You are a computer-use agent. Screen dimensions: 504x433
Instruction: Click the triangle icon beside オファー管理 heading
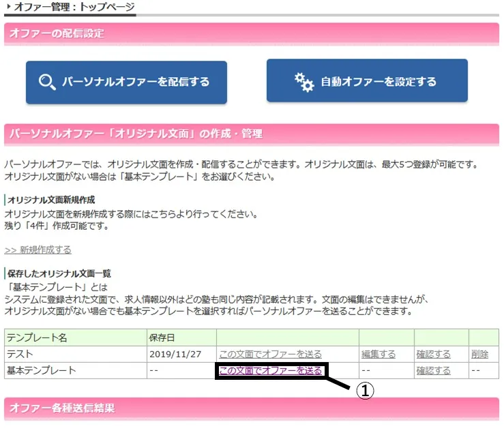pyautogui.click(x=8, y=6)
